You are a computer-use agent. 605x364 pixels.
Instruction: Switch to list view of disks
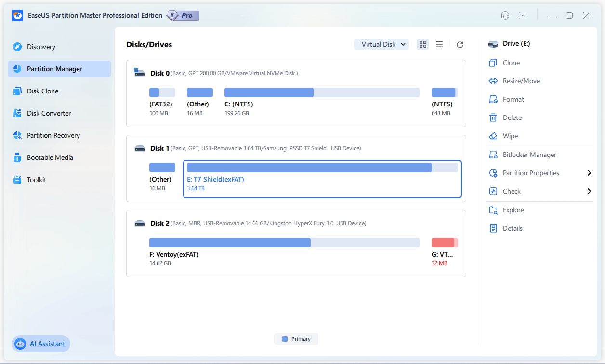439,44
